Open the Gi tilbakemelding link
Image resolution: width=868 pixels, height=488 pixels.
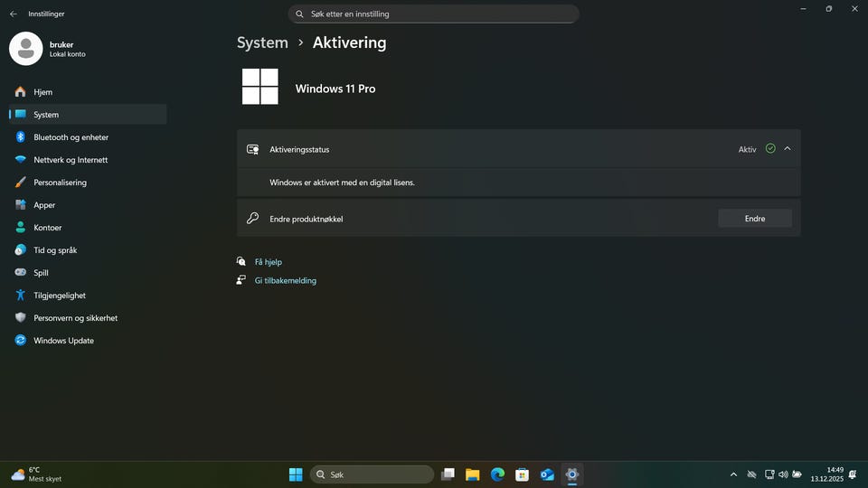[286, 280]
